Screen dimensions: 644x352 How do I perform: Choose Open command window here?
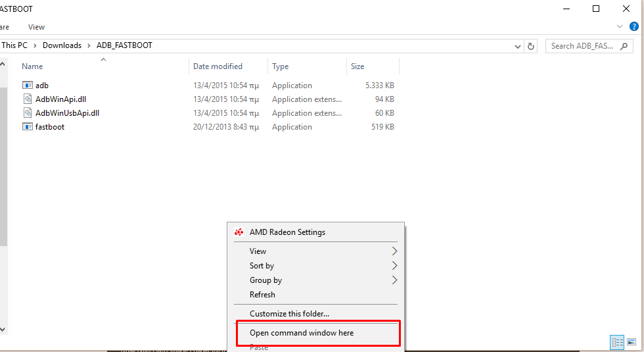[315, 333]
